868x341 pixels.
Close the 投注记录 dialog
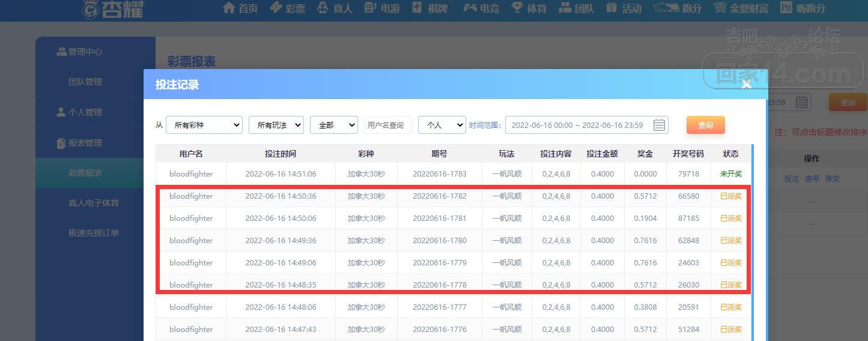pos(747,85)
